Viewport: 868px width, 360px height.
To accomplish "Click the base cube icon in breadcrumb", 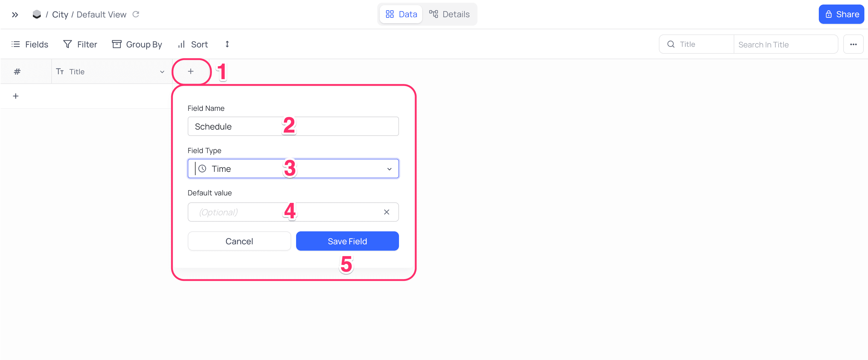I will pos(37,14).
